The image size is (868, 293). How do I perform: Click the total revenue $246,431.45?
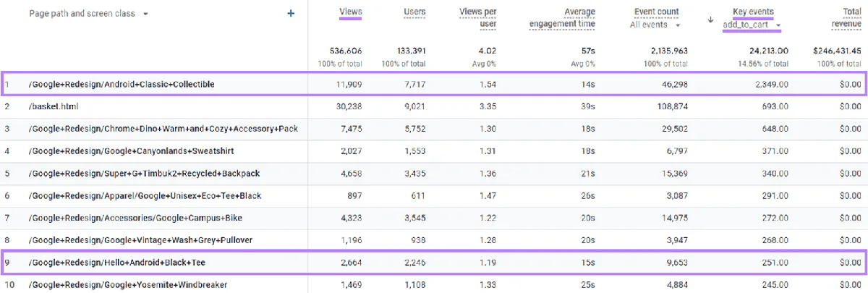click(835, 51)
